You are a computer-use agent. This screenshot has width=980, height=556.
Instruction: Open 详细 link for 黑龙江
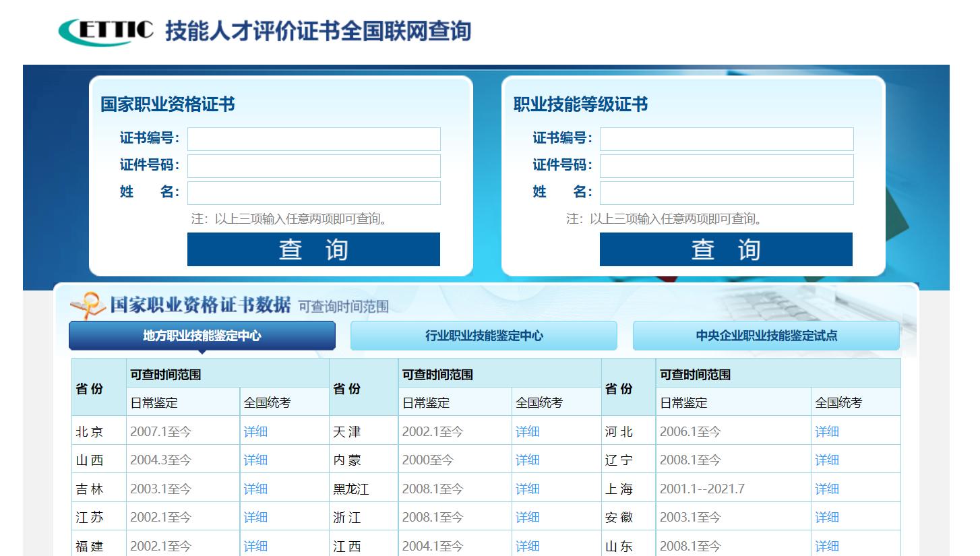pyautogui.click(x=527, y=487)
